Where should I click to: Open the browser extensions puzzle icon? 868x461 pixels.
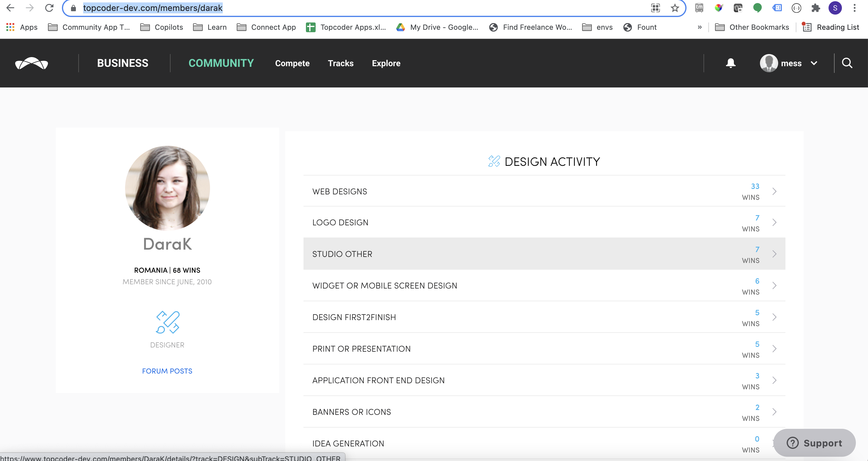[815, 8]
